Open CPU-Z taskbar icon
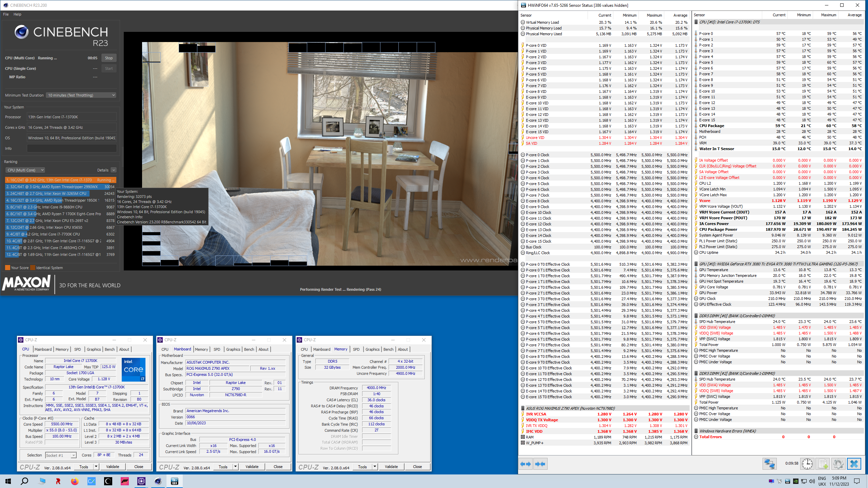This screenshot has height=488, width=868. [x=141, y=481]
